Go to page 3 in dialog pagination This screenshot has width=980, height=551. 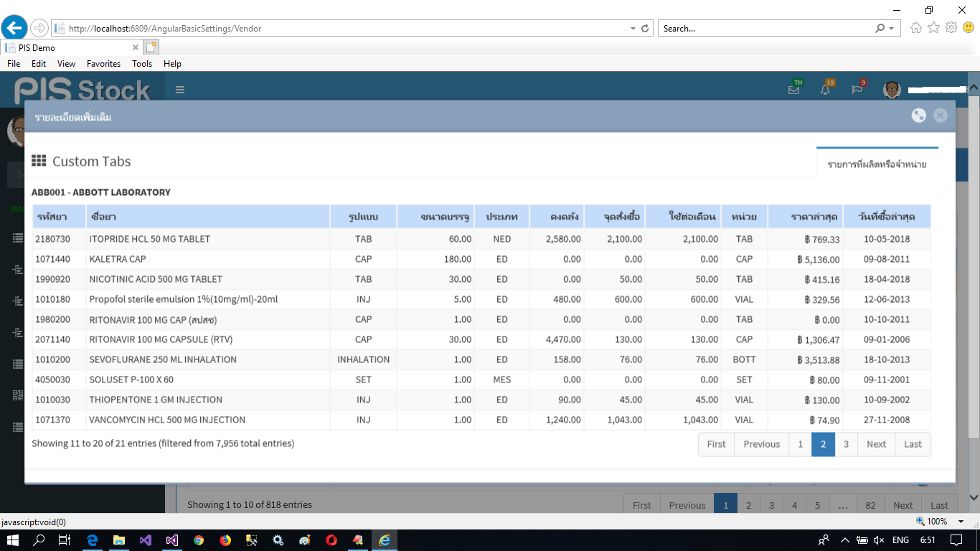(846, 444)
